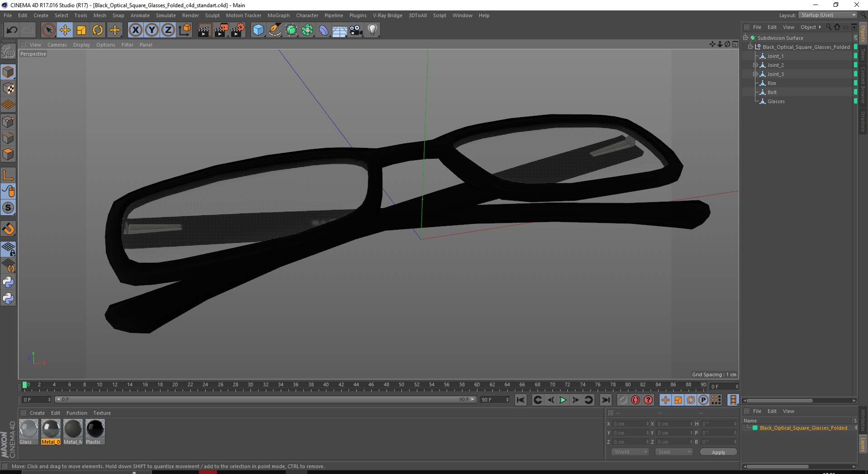This screenshot has height=474, width=868.
Task: Select the Metal_0 material swatch
Action: (x=51, y=431)
